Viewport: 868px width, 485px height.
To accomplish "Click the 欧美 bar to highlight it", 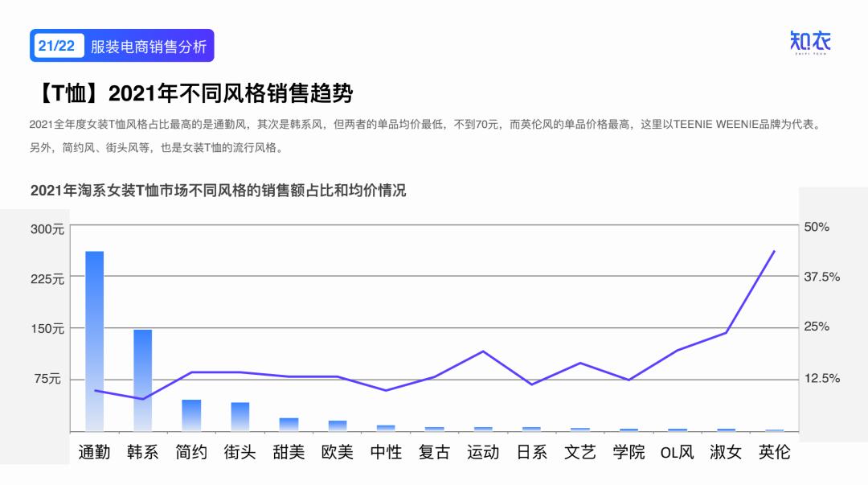I will 337,424.
